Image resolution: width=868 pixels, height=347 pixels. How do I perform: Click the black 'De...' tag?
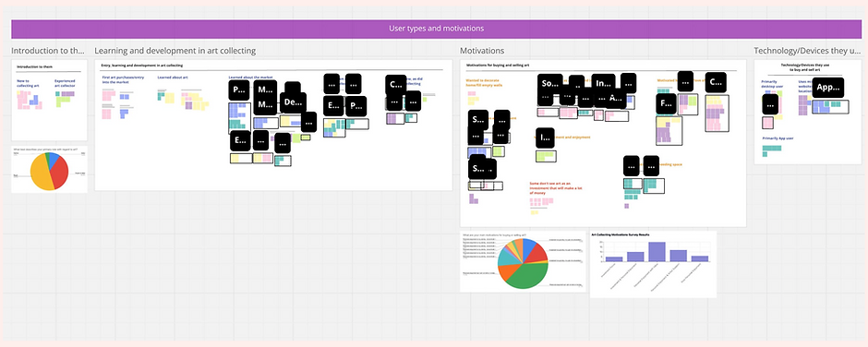click(294, 103)
